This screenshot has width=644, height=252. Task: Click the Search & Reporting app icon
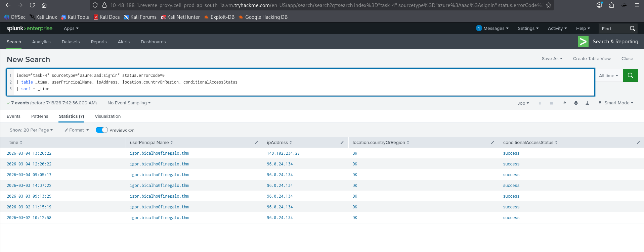tap(583, 42)
